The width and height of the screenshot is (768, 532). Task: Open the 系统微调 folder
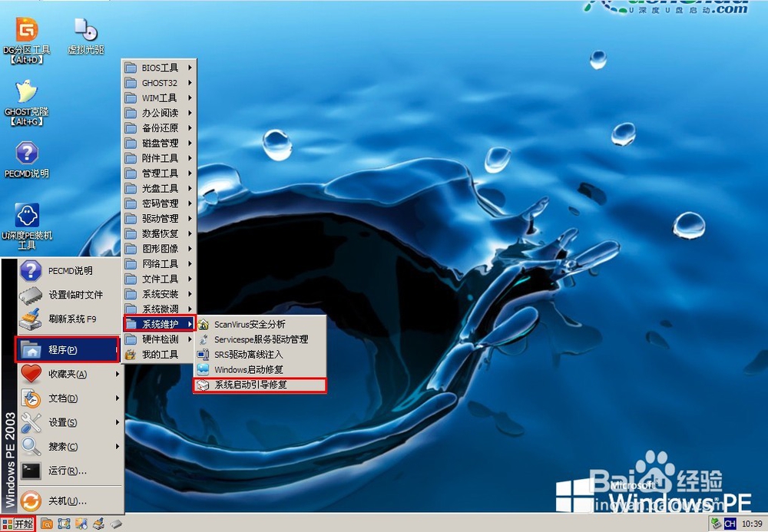pyautogui.click(x=159, y=309)
